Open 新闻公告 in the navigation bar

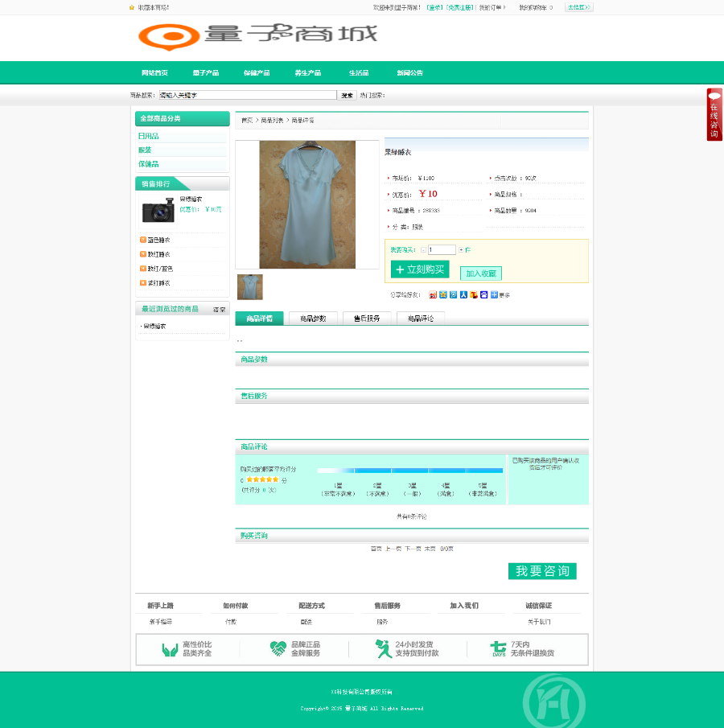pos(410,73)
